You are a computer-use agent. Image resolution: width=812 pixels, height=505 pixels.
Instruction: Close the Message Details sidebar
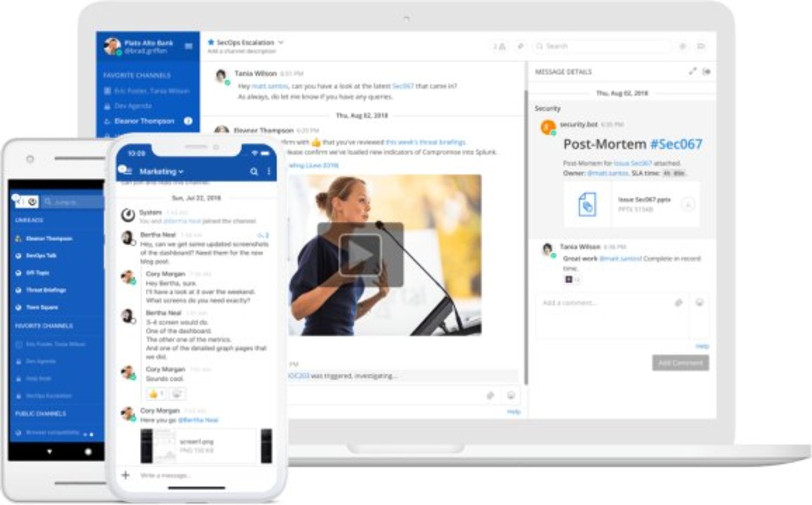coord(707,72)
